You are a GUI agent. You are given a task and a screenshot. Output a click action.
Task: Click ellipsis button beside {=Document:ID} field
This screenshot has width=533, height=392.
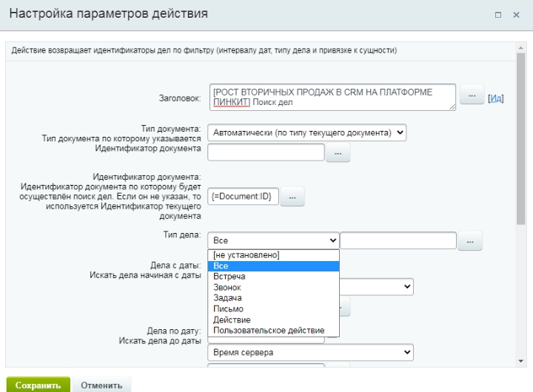click(x=292, y=197)
